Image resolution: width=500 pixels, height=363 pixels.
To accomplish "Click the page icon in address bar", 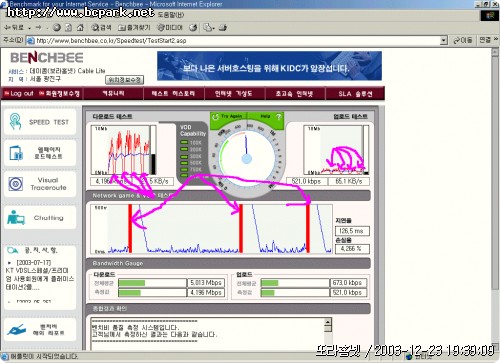I will tap(30, 41).
